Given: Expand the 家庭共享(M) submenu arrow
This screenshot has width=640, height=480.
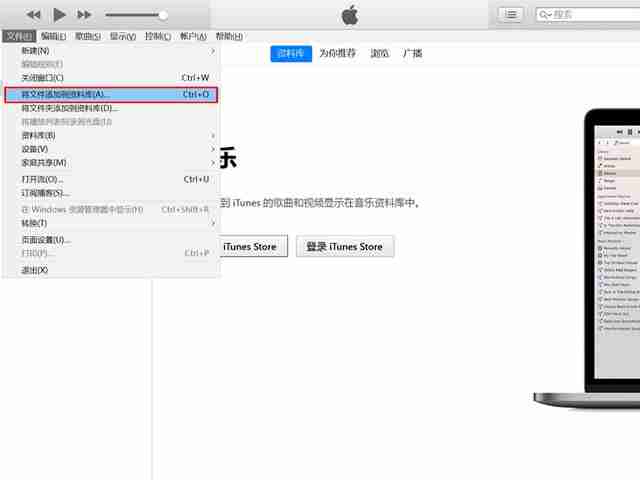Looking at the screenshot, I should (x=213, y=163).
